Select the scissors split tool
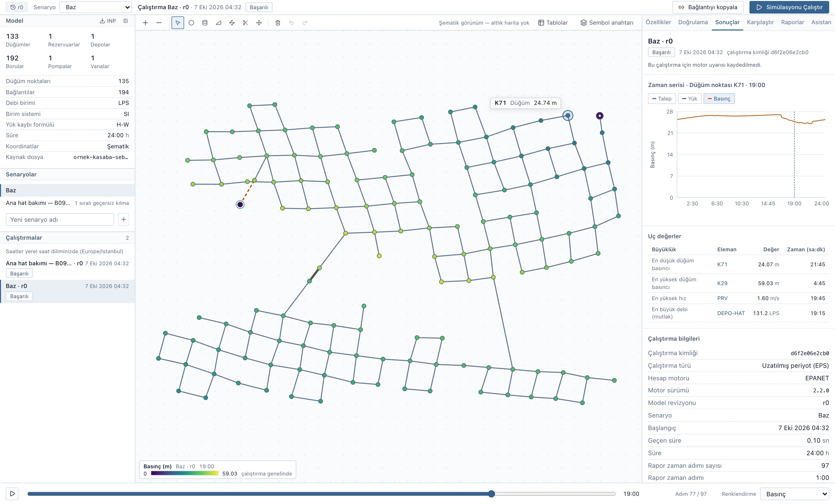835x504 pixels. coord(245,23)
